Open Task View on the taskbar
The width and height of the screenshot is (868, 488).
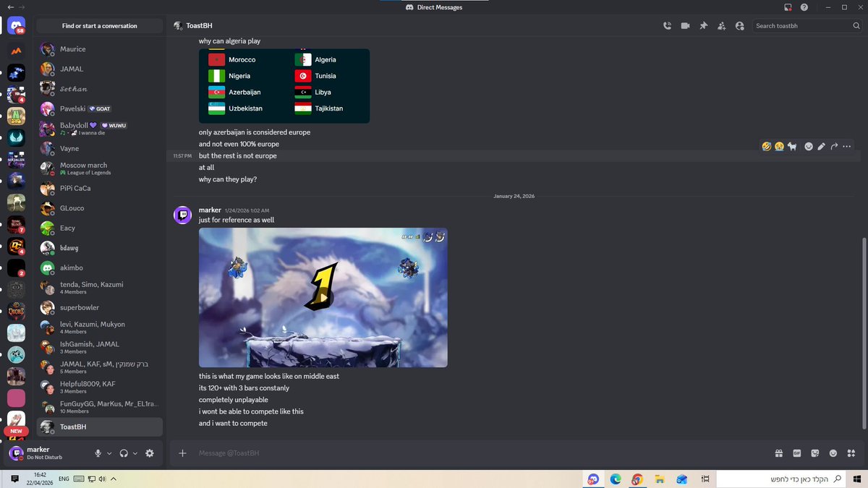705,479
